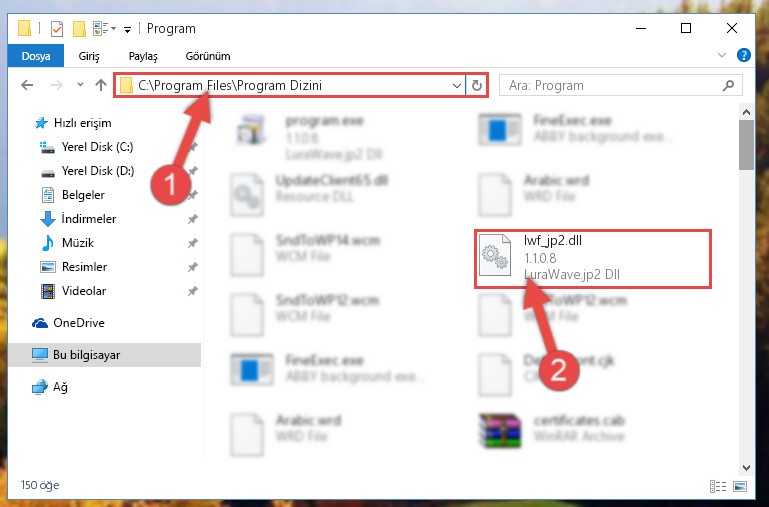769x507 pixels.
Task: Open the Dosya menu tab
Action: click(x=36, y=56)
